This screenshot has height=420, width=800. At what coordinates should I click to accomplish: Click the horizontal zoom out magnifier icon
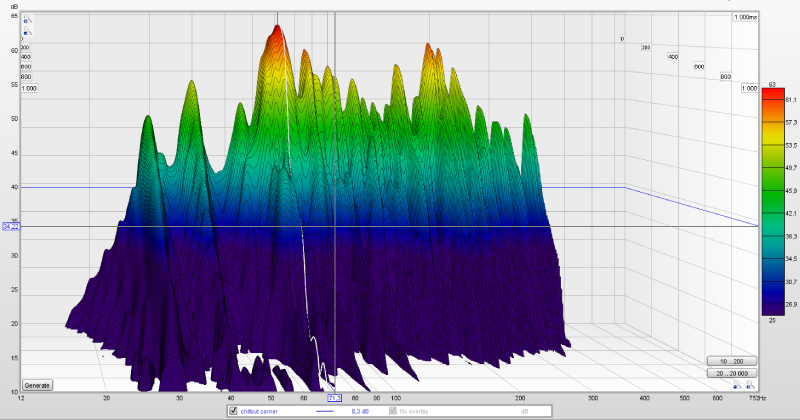735,385
